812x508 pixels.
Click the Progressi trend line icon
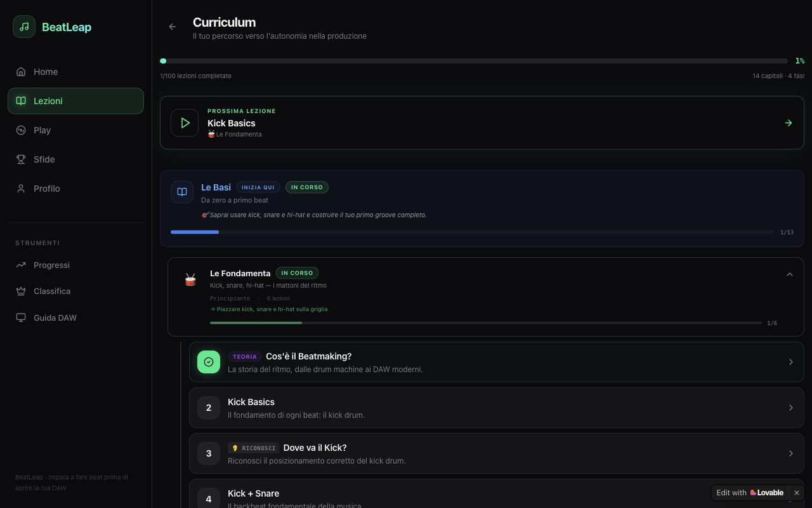[21, 265]
